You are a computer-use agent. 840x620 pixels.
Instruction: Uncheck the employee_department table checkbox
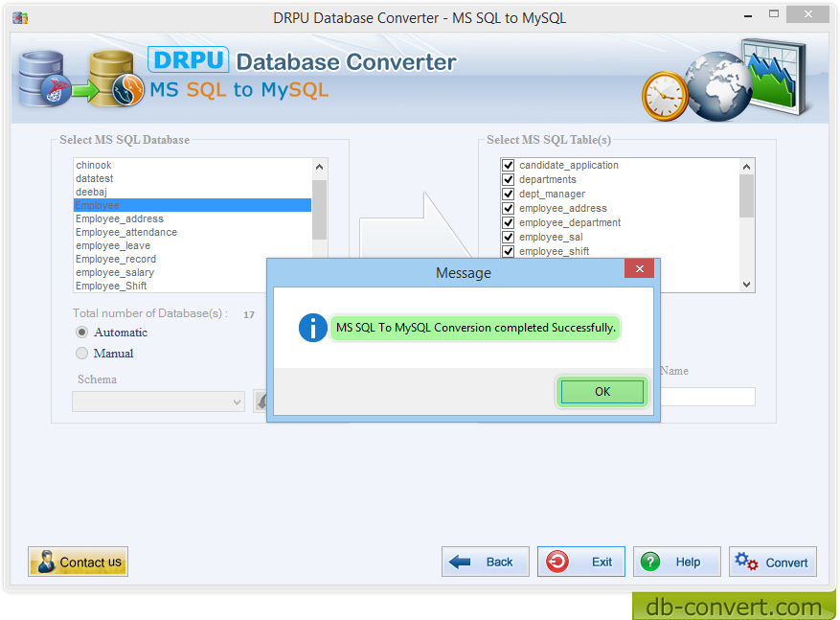point(509,222)
